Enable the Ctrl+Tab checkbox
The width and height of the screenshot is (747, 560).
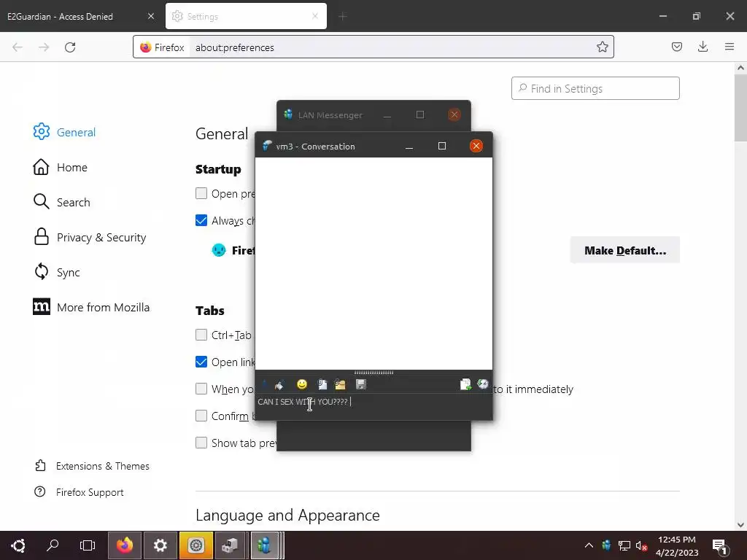[201, 335]
